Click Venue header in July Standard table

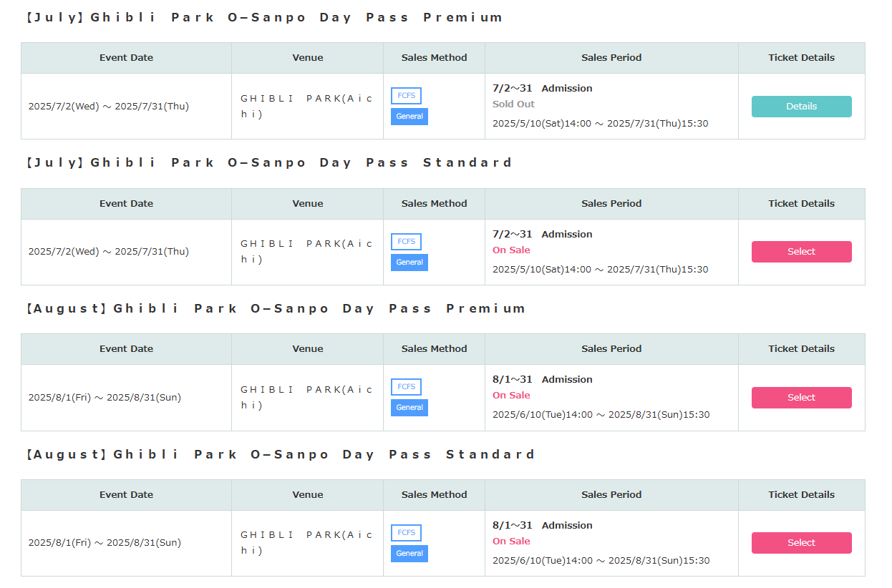coord(308,204)
